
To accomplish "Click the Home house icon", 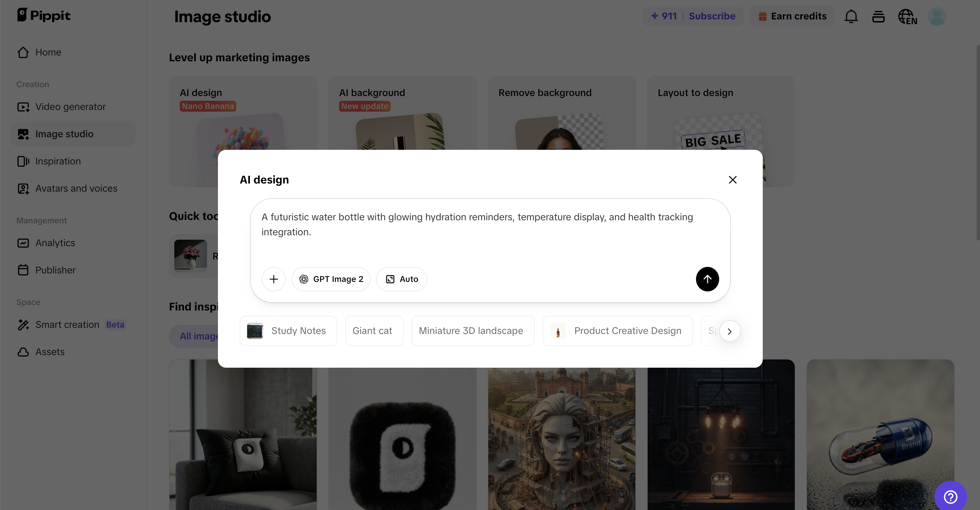I will click(x=23, y=52).
